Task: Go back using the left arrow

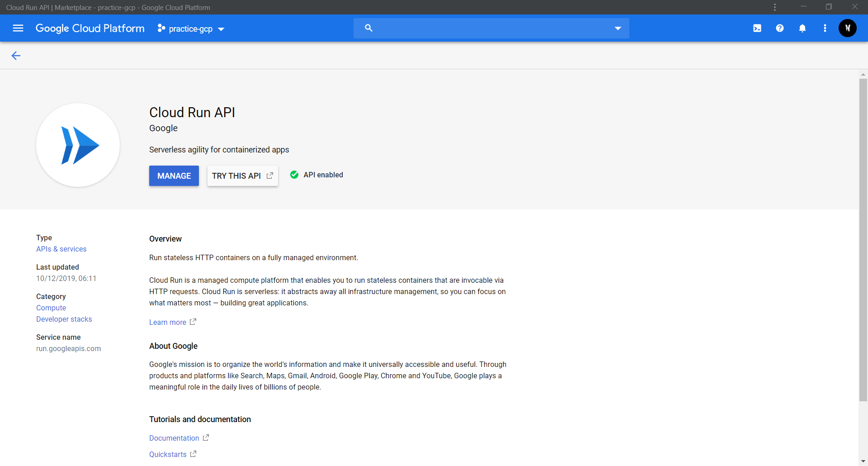Action: (x=16, y=56)
